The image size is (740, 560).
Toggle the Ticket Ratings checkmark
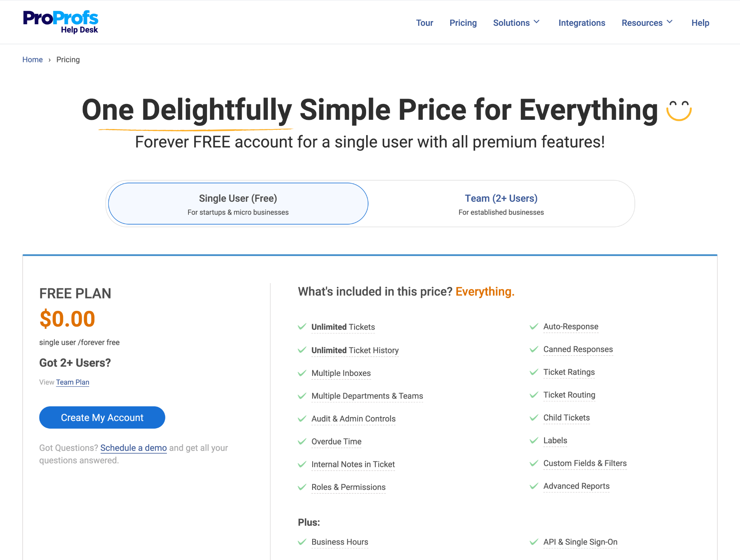click(534, 372)
